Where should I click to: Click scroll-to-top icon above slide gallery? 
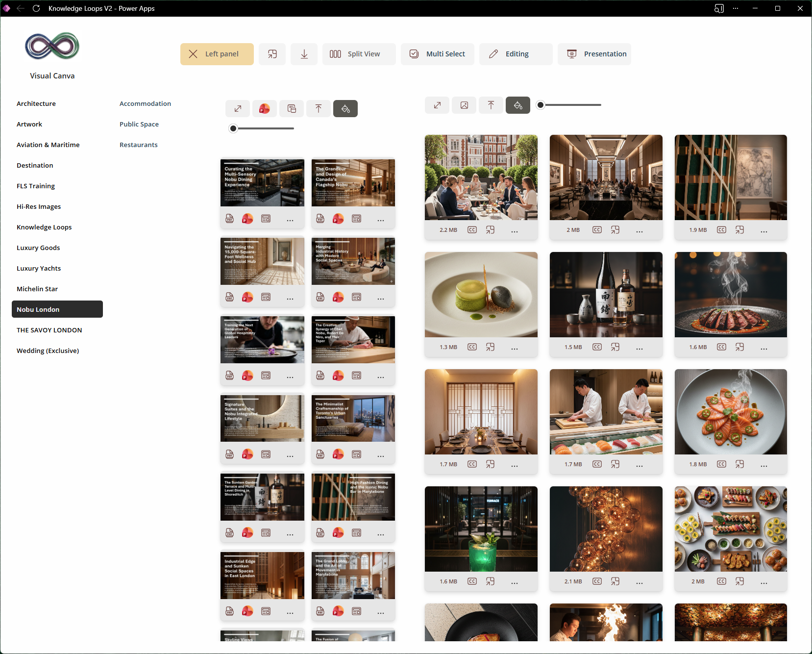(x=319, y=108)
